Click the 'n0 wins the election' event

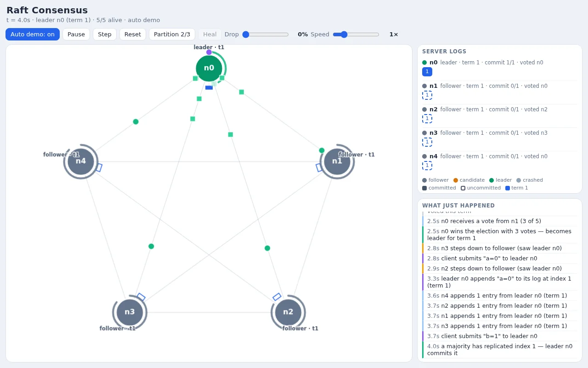(499, 235)
